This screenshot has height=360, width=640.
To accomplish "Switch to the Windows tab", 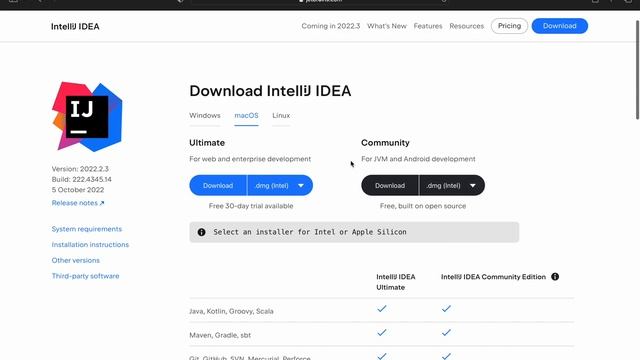I will point(204,116).
